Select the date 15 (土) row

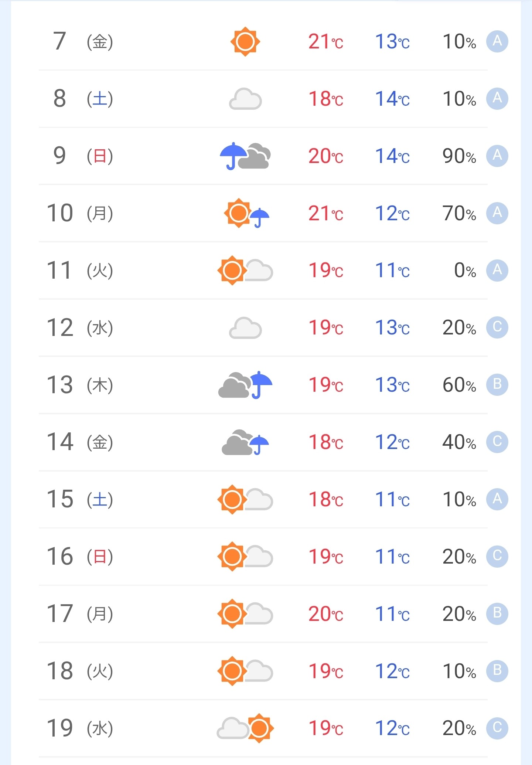pyautogui.click(x=80, y=499)
